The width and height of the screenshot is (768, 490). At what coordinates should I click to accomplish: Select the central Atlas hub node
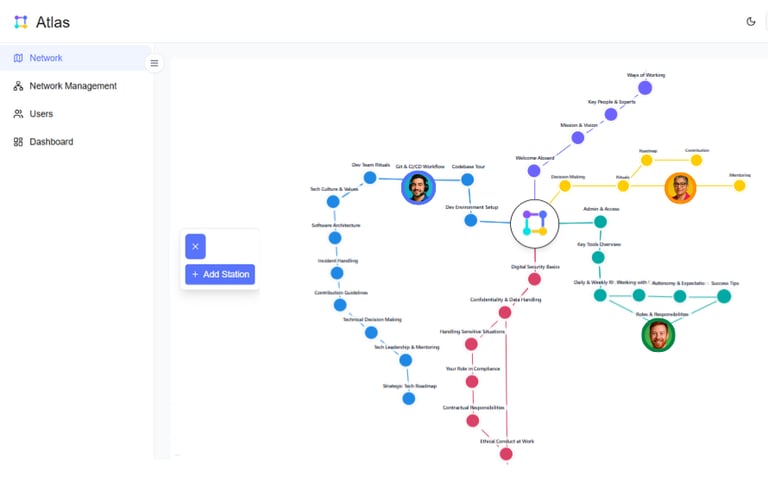(534, 223)
